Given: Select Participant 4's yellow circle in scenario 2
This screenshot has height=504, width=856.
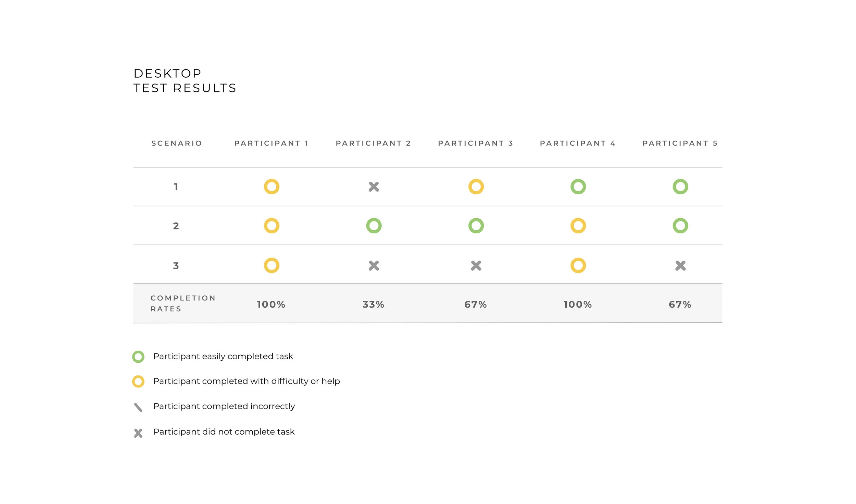Looking at the screenshot, I should pyautogui.click(x=578, y=225).
